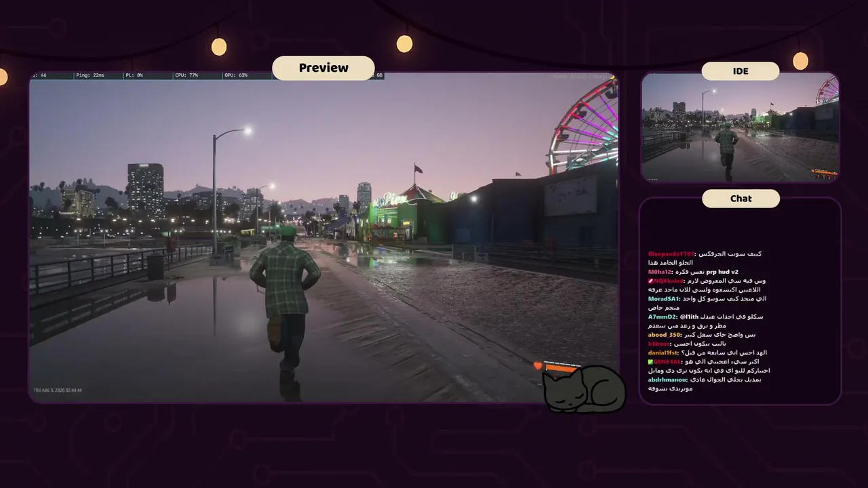This screenshot has height=488, width=868.
Task: Click the GPU: 63% readout
Action: pyautogui.click(x=236, y=75)
